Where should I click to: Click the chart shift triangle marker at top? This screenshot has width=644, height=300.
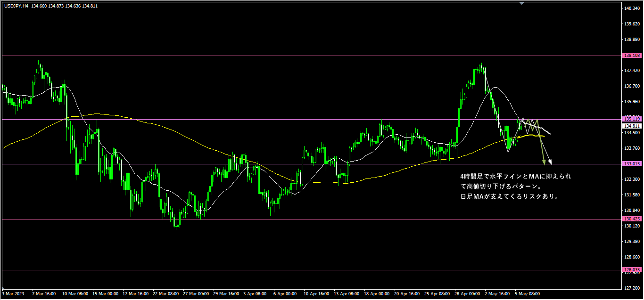(x=521, y=3)
